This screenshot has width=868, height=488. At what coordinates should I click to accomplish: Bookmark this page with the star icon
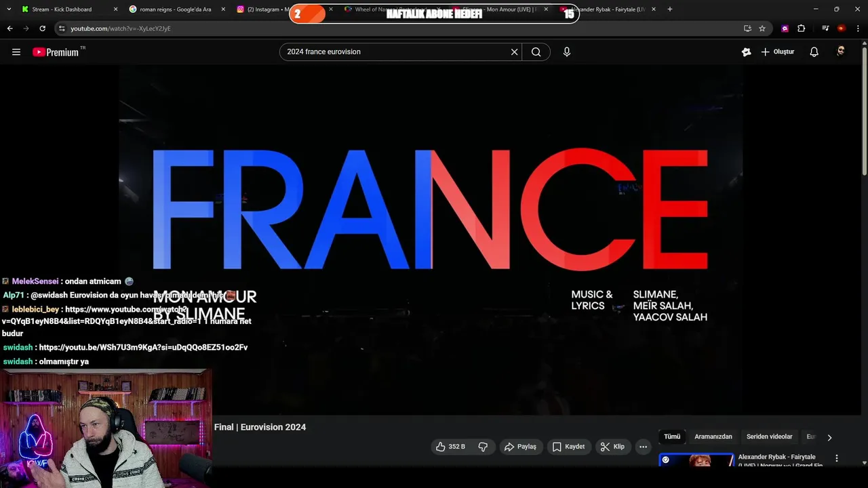(x=762, y=28)
